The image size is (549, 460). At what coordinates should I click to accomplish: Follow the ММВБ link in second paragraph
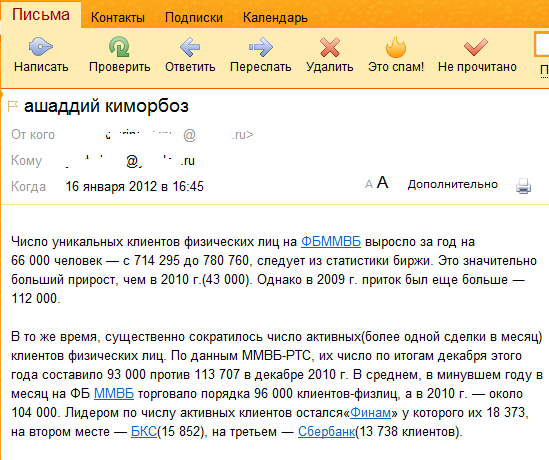coord(114,393)
